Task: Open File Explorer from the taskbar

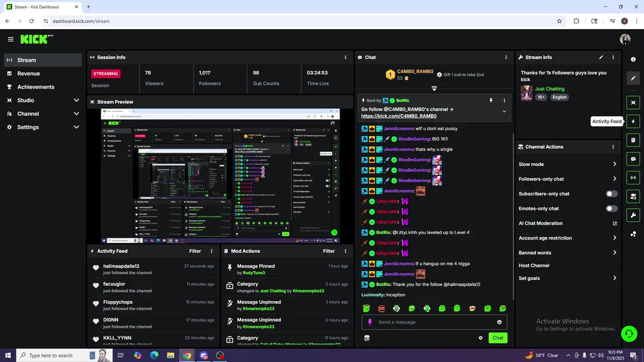Action: [171, 355]
